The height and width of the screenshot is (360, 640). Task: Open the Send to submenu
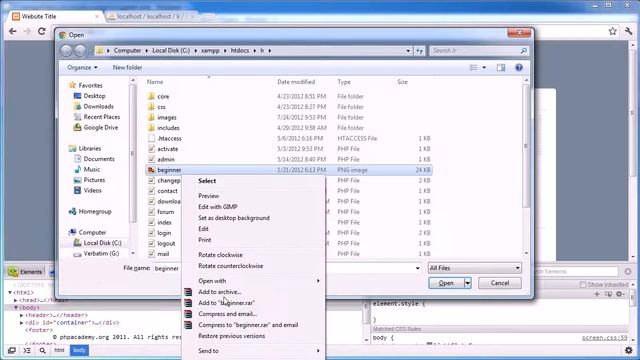click(x=253, y=351)
